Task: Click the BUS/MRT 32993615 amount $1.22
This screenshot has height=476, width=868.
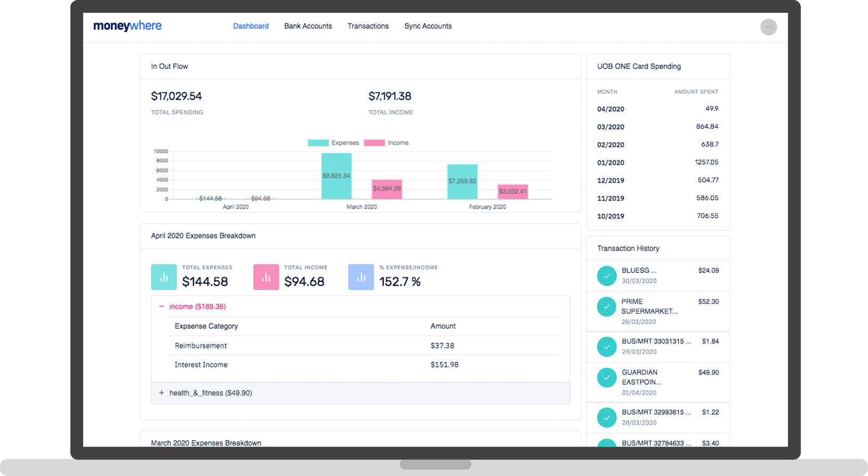Action: [710, 412]
